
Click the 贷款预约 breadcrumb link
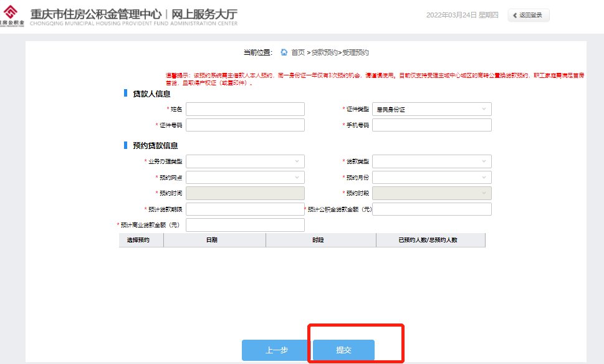[324, 52]
